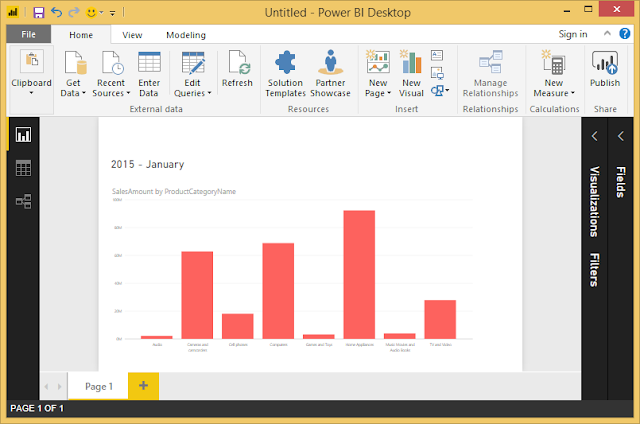This screenshot has height=424, width=640.
Task: Undo the last action
Action: [56, 12]
